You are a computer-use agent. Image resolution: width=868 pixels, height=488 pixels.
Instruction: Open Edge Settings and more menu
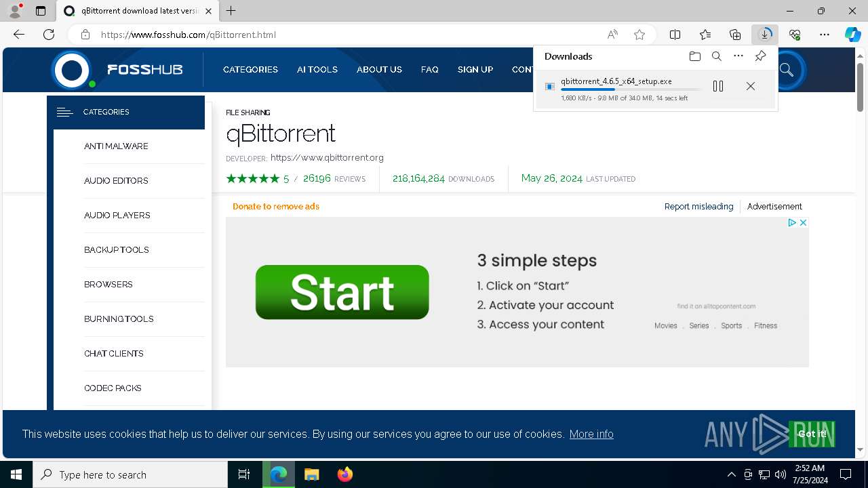(x=824, y=35)
